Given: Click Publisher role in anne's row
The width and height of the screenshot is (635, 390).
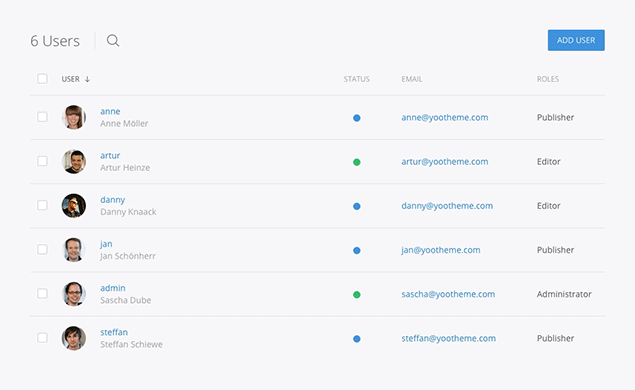Looking at the screenshot, I should 556,117.
